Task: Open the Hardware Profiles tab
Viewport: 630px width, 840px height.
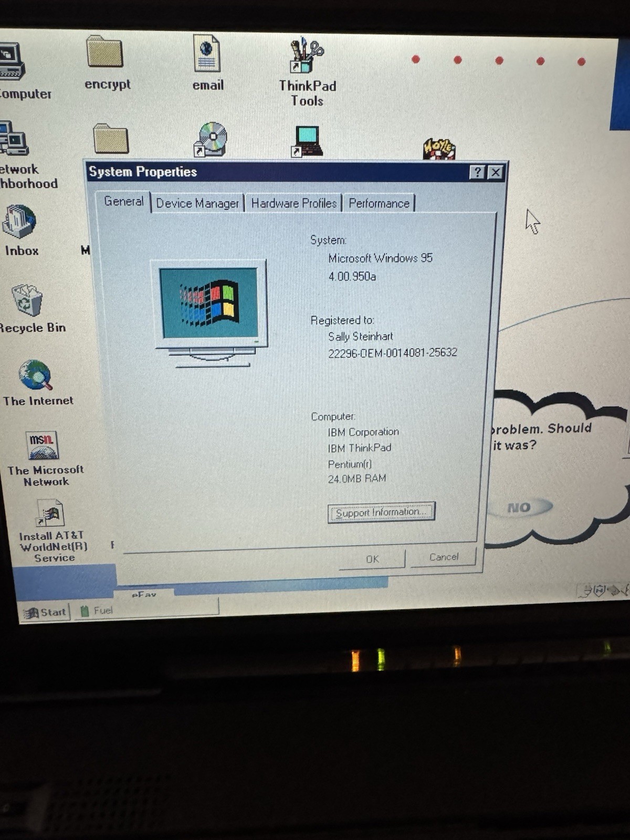Action: 293,203
